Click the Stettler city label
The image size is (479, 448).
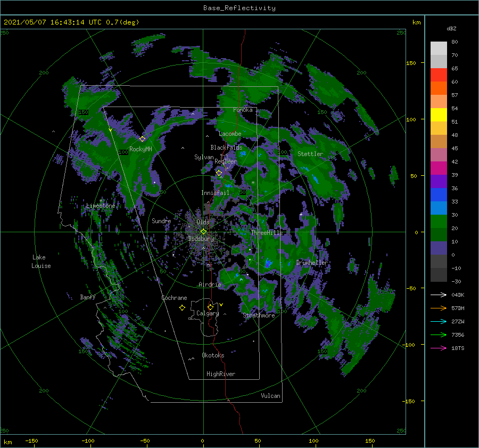tap(310, 154)
